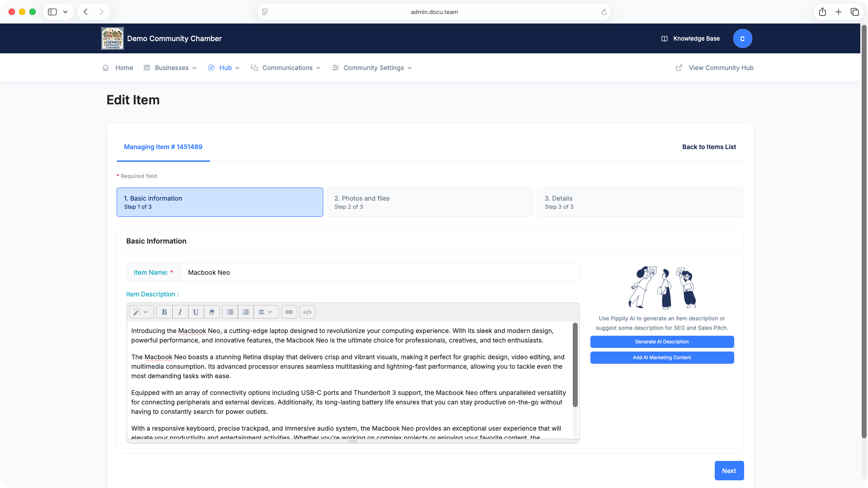Insert a link with chain icon
The width and height of the screenshot is (868, 488).
289,312
